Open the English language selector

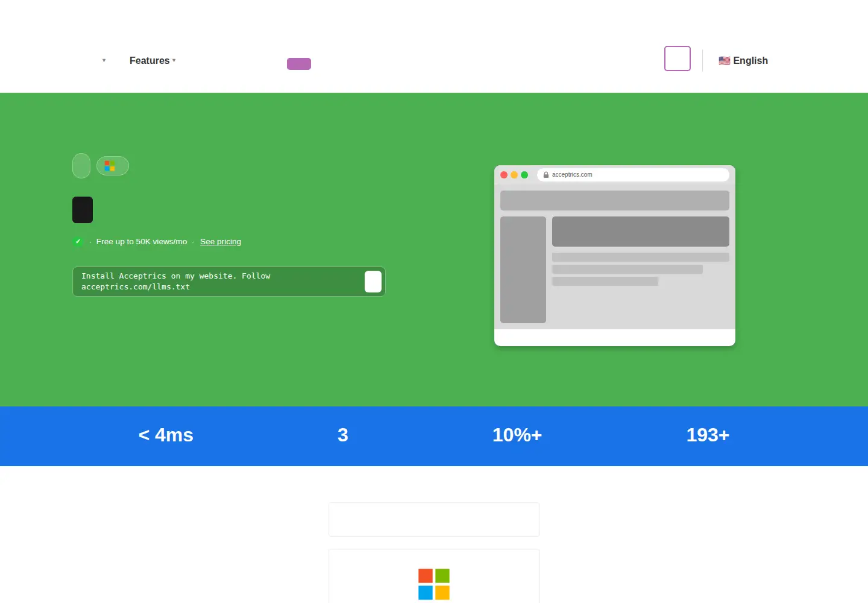pyautogui.click(x=743, y=60)
